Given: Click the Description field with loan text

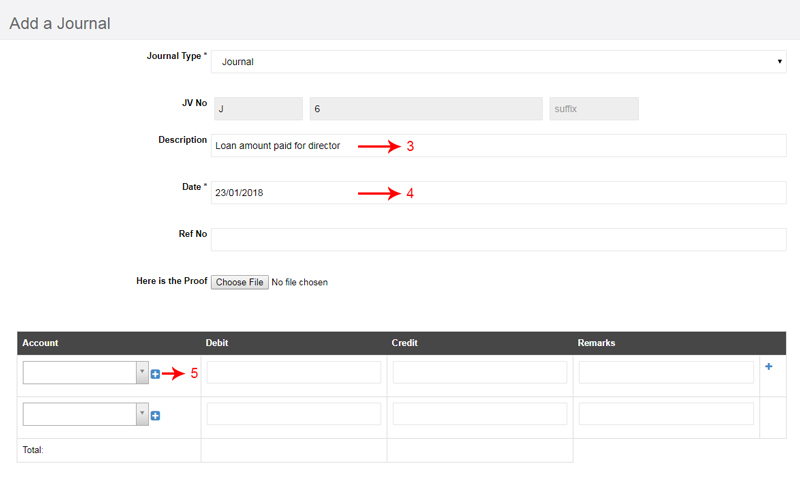Looking at the screenshot, I should coord(498,146).
